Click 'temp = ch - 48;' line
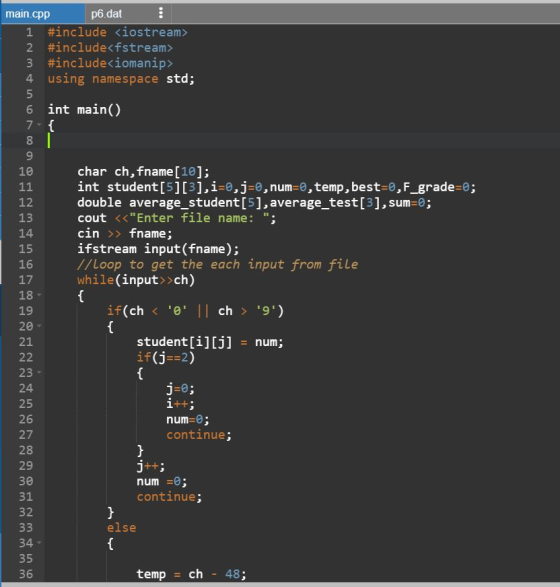 point(191,574)
